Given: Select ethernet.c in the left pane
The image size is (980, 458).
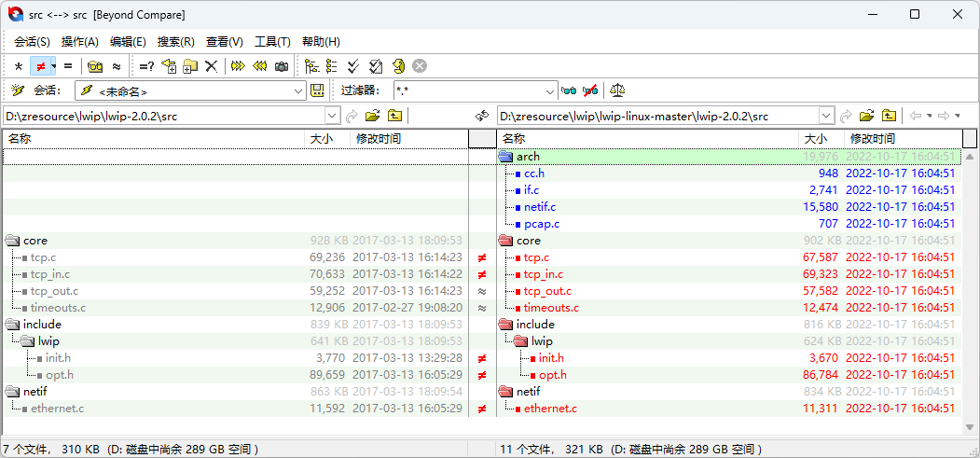Looking at the screenshot, I should coord(236,409).
